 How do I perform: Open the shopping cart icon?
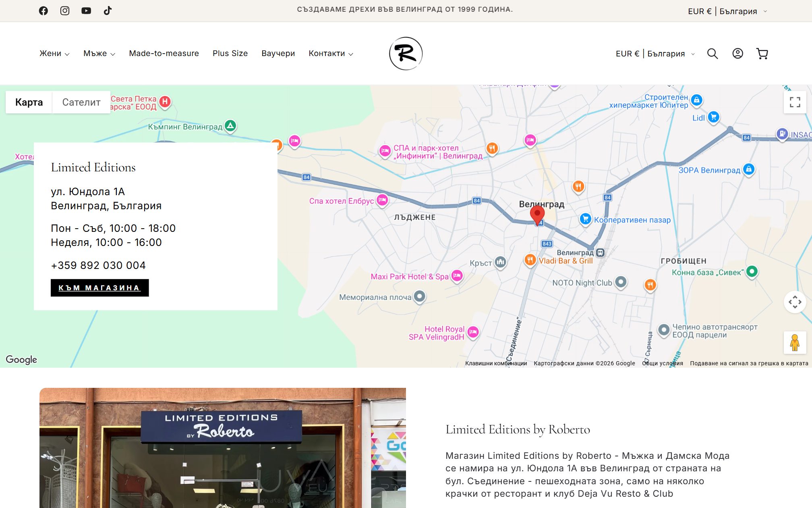click(x=762, y=54)
